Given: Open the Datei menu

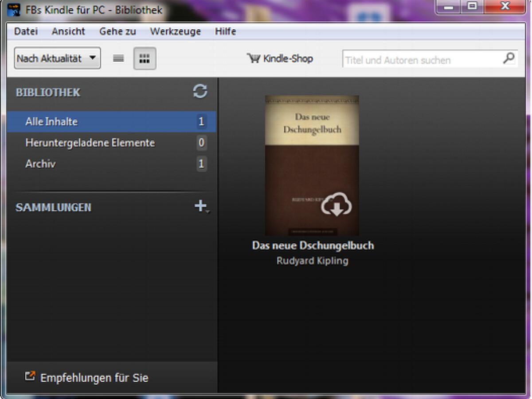Looking at the screenshot, I should (x=26, y=31).
